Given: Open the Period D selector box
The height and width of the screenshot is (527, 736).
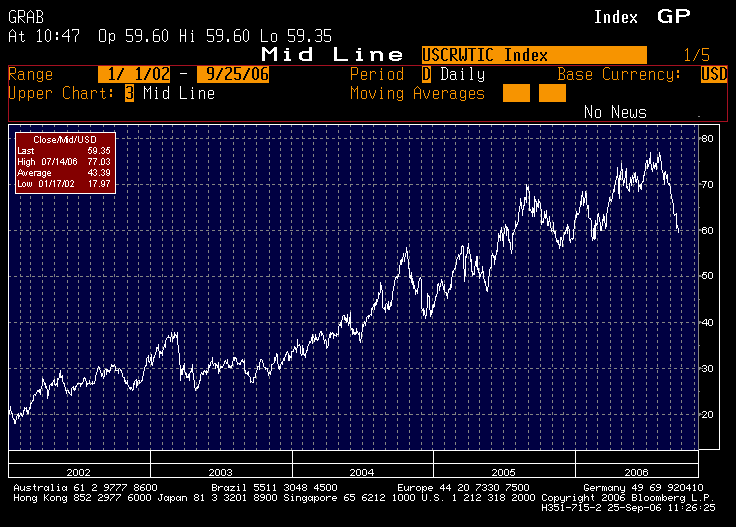Looking at the screenshot, I should pyautogui.click(x=426, y=75).
